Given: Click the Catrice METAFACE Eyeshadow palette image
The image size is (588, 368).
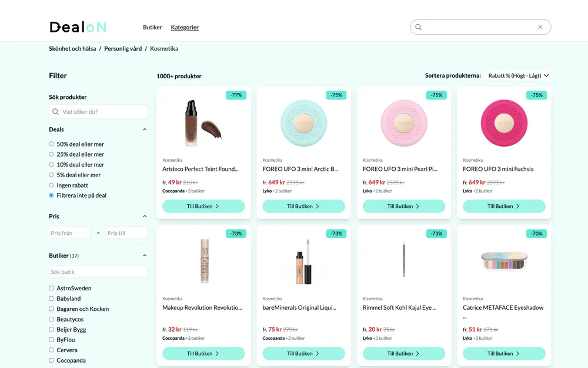Looking at the screenshot, I should 504,260.
